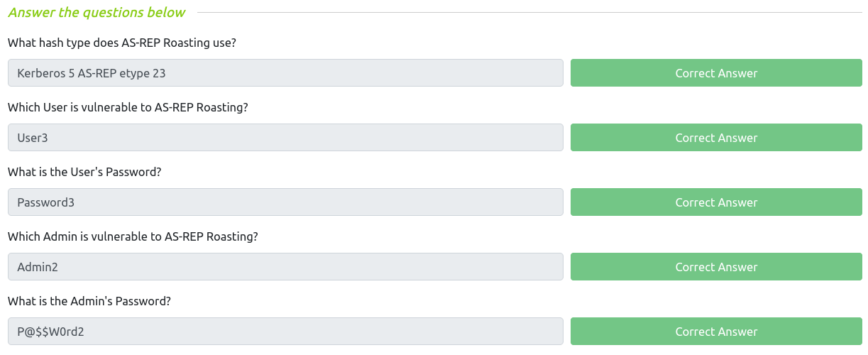Hit Correct Answer button beside Password3
Image resolution: width=868 pixels, height=355 pixels.
(x=716, y=202)
